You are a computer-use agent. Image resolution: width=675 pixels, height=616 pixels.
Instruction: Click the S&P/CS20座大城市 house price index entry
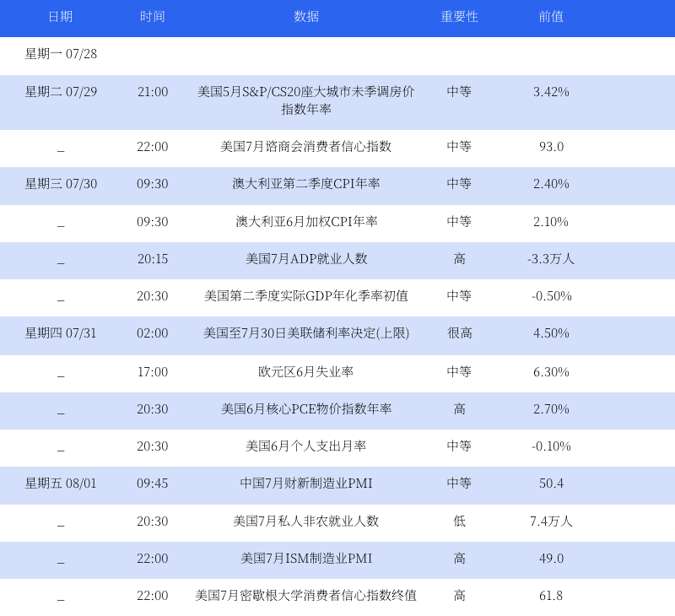pos(306,100)
